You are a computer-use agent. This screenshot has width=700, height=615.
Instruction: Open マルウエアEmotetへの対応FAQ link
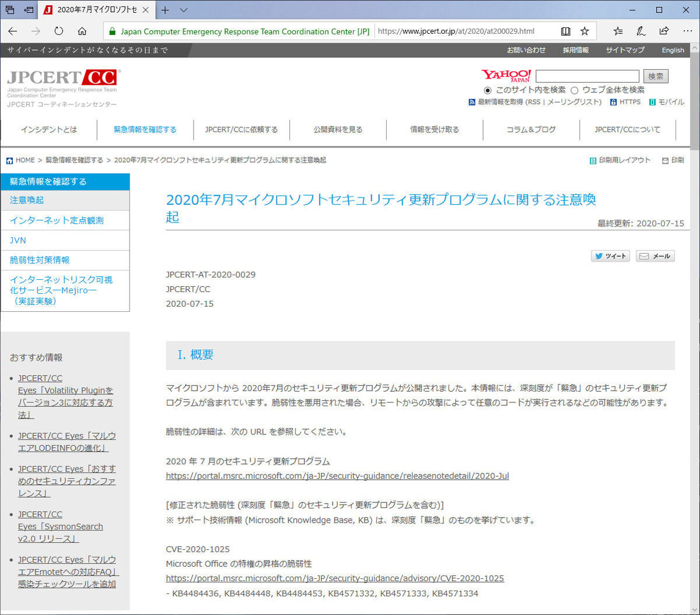(x=68, y=572)
